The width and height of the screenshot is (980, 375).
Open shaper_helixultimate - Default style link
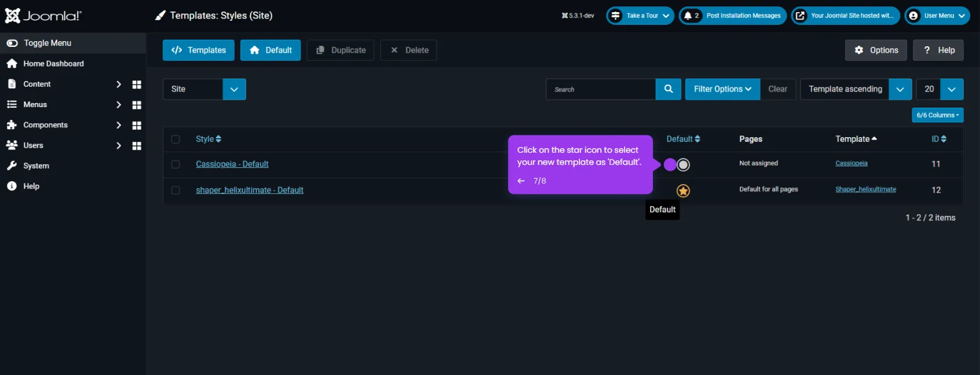click(x=249, y=190)
